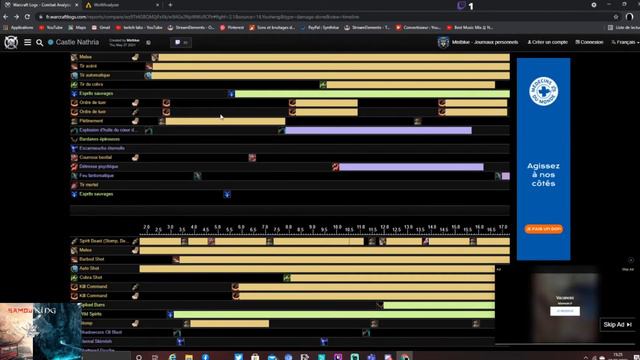Click the paw icon in Piétinement row
640x360 pixels.
point(135,121)
